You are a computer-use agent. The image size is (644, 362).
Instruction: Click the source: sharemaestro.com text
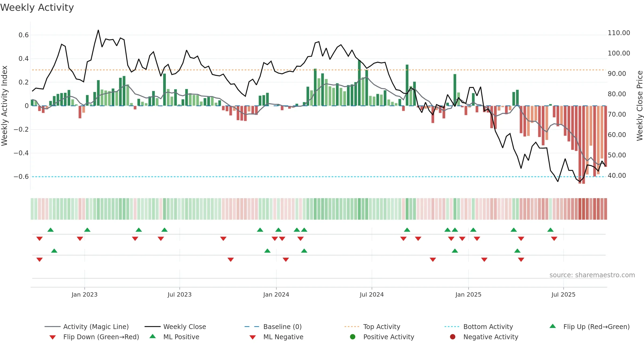[592, 275]
